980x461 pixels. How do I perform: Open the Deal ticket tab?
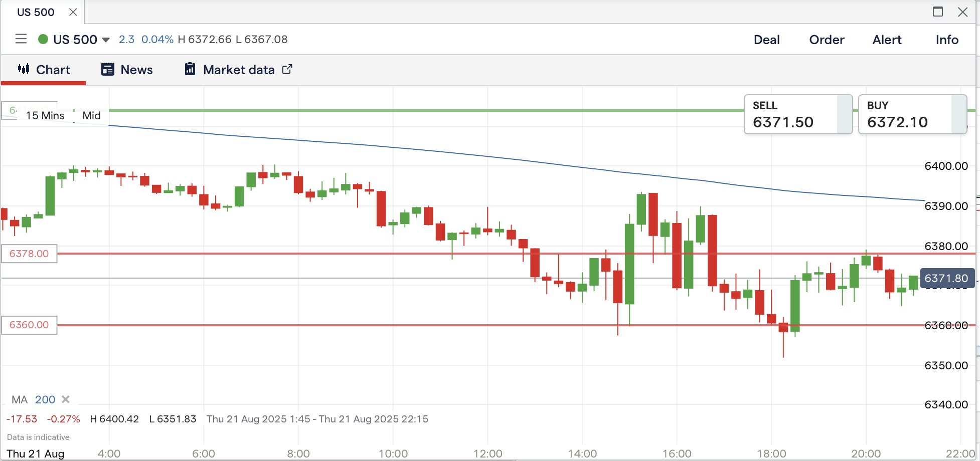click(x=766, y=40)
